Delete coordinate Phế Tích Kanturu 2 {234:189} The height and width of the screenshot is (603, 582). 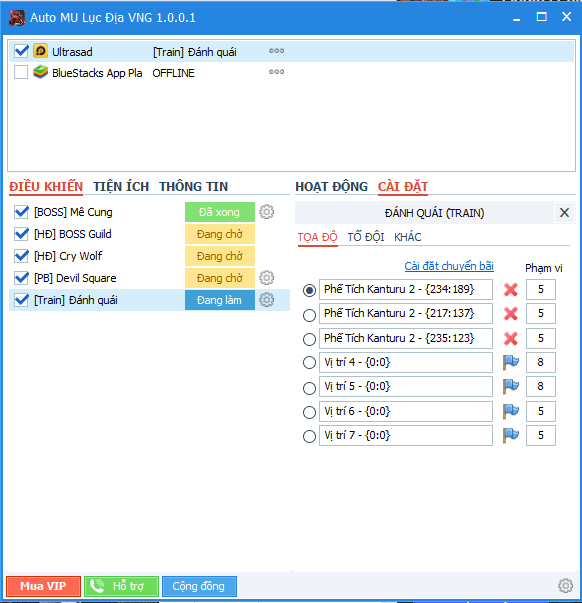[x=510, y=290]
